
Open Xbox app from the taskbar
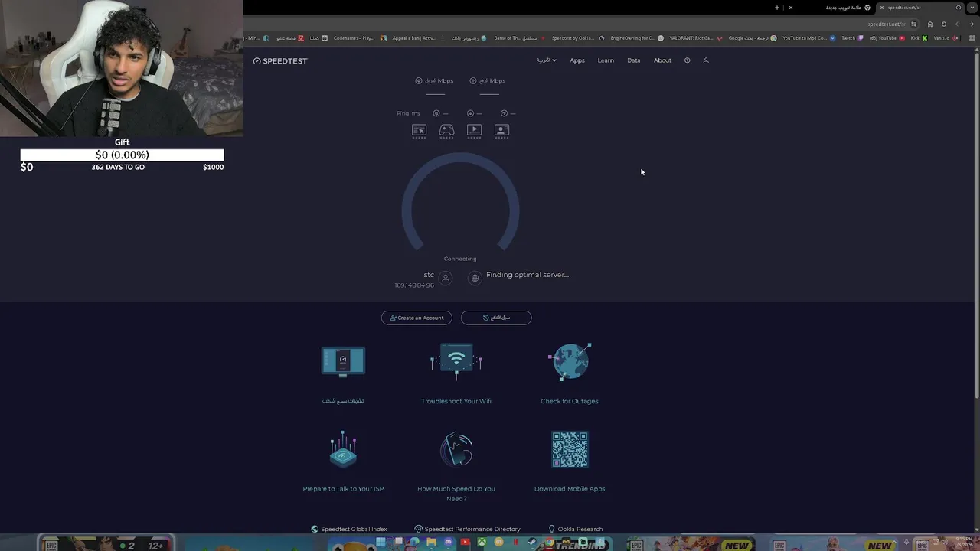click(x=482, y=542)
